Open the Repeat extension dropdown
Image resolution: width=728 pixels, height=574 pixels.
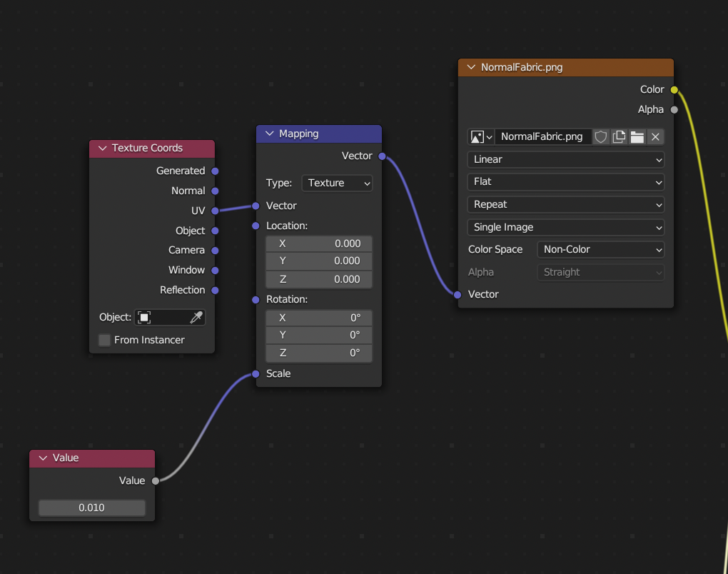click(566, 204)
